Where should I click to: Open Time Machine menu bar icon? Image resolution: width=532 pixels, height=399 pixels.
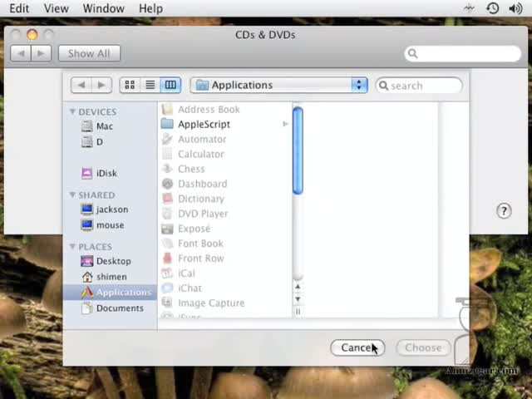point(492,8)
